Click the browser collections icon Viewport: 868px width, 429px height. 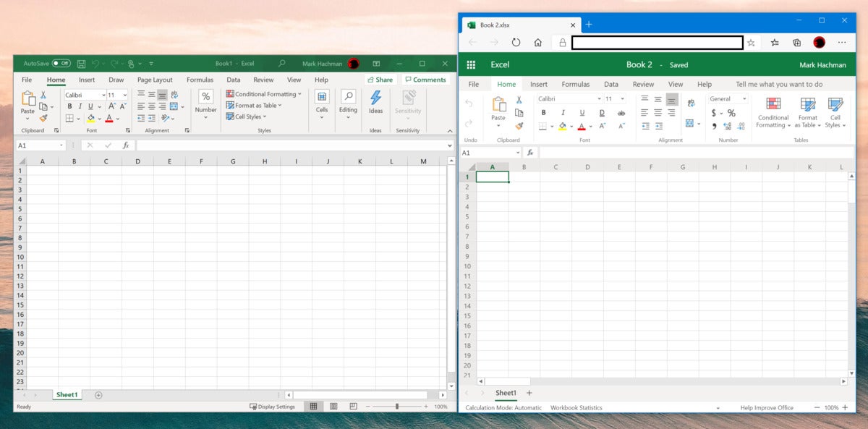(797, 43)
